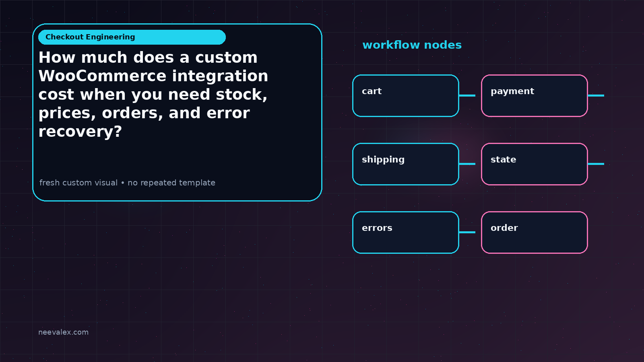The width and height of the screenshot is (644, 362).
Task: Open the shipping workflow node
Action: click(x=406, y=164)
